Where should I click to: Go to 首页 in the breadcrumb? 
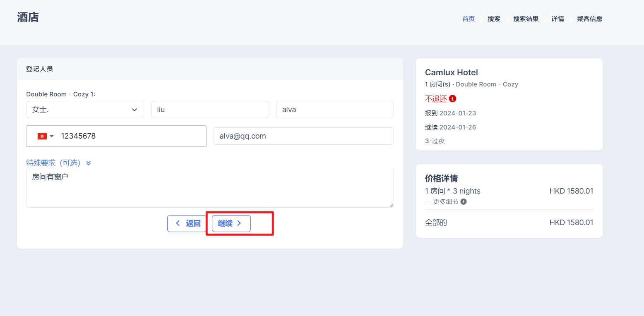(468, 19)
